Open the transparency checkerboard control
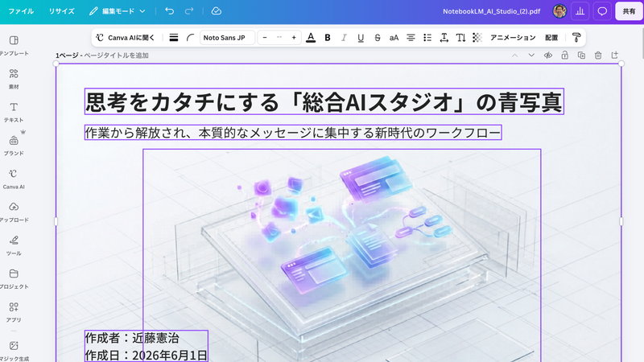Viewport: 644px width, 362px height. pyautogui.click(x=477, y=38)
